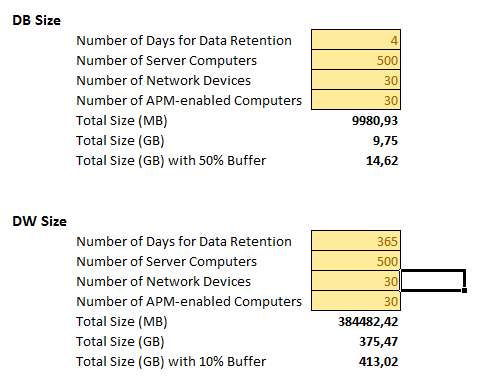The image size is (480, 389).
Task: Click the empty selected cell beside Network Devices
Action: [432, 280]
